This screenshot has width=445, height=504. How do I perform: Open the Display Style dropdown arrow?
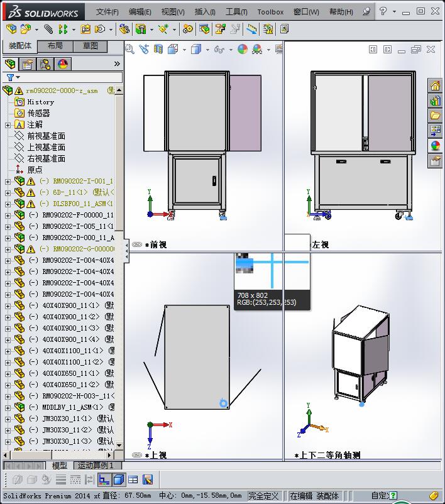point(207,50)
